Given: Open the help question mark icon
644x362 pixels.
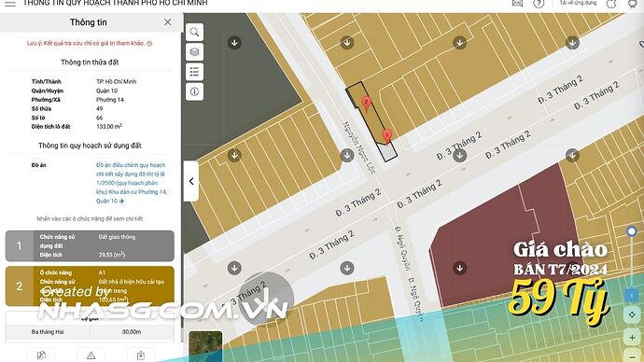Looking at the screenshot, I should tap(539, 4).
